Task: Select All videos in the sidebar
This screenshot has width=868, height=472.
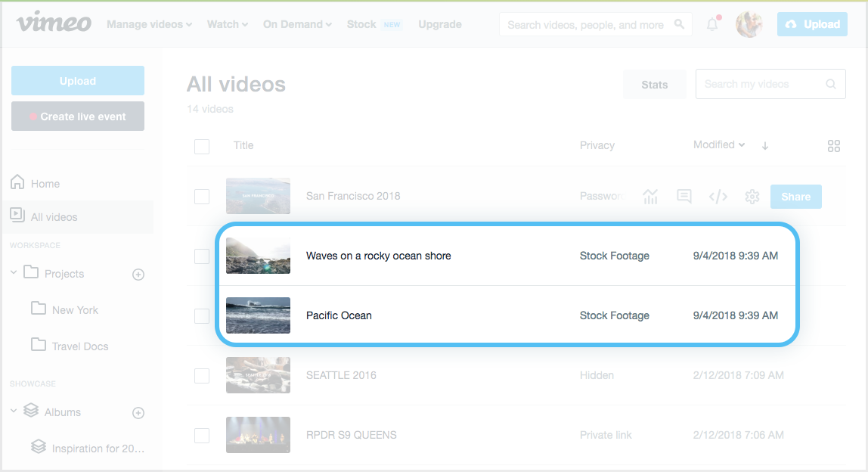Action: click(x=54, y=217)
